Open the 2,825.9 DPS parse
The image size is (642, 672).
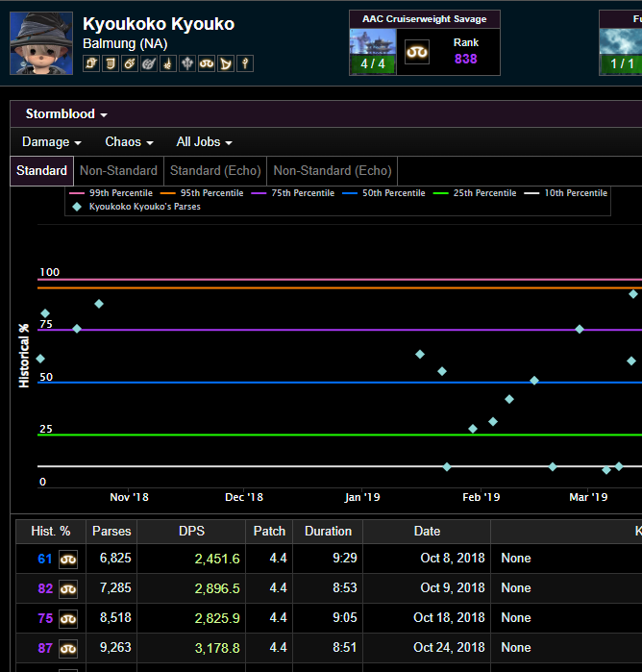pyautogui.click(x=217, y=618)
